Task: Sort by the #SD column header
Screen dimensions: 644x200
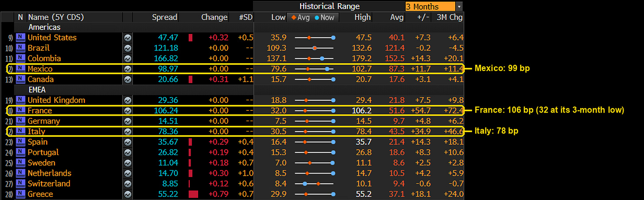Action: click(x=246, y=17)
